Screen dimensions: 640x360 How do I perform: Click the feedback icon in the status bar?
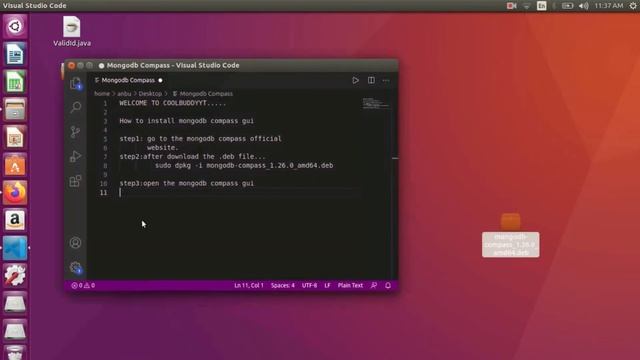[374, 285]
